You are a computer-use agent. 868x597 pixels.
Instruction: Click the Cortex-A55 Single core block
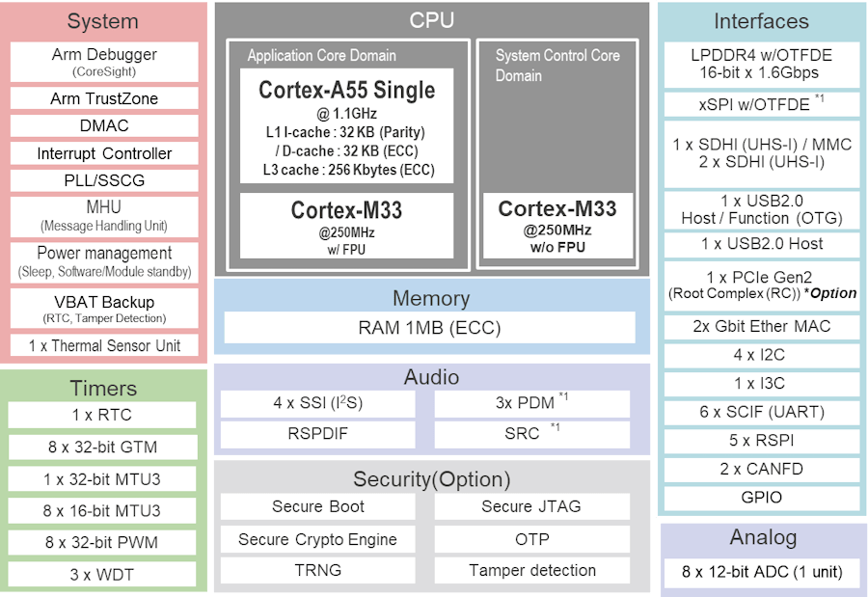[x=346, y=125]
